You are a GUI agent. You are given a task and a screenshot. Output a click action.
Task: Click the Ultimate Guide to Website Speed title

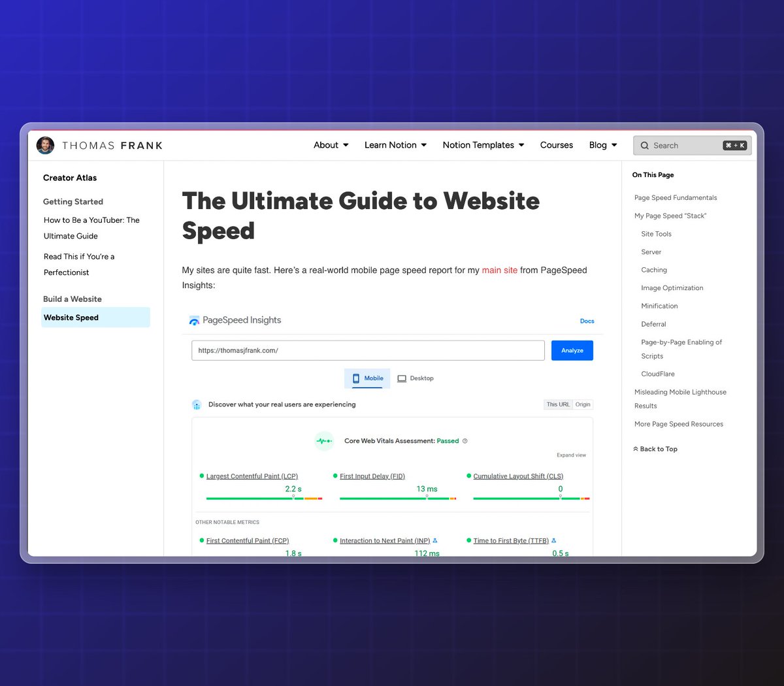point(361,216)
